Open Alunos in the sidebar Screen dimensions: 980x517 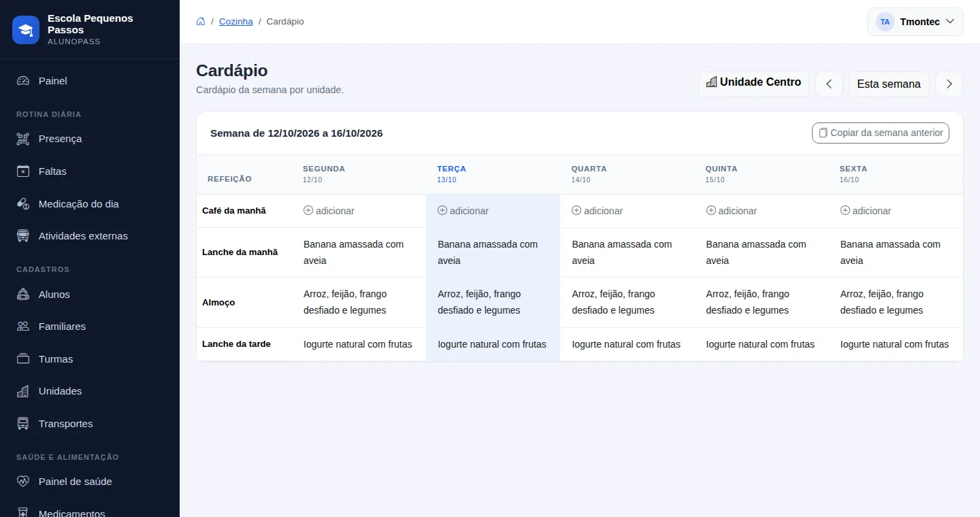click(90, 295)
